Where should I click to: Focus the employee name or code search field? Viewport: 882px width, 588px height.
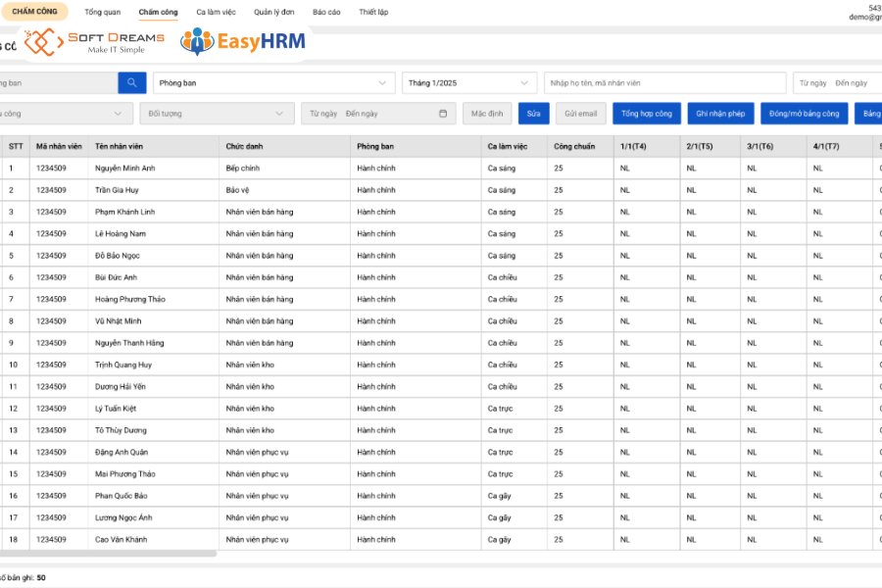(664, 82)
